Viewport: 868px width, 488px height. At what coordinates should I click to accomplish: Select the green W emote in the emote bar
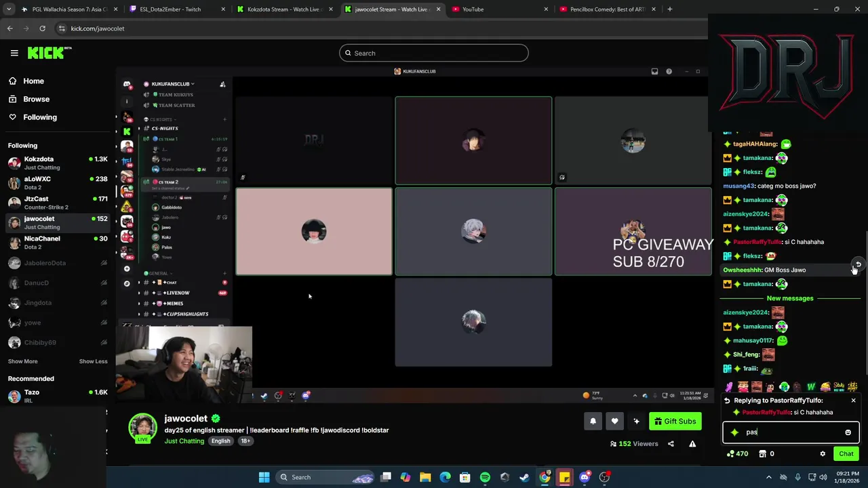(811, 388)
